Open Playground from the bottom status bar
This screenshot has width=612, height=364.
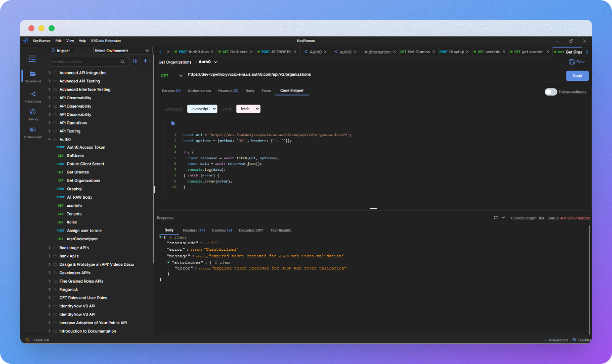point(555,340)
